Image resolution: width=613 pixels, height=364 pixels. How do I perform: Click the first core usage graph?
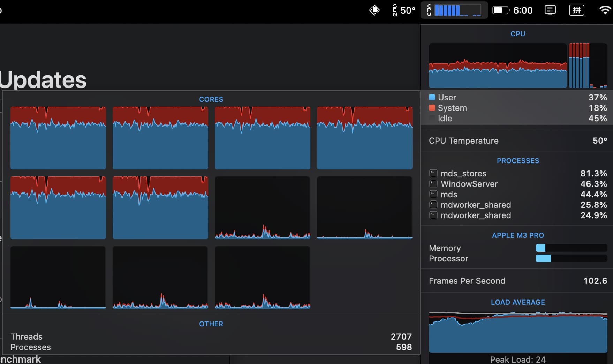(x=58, y=138)
